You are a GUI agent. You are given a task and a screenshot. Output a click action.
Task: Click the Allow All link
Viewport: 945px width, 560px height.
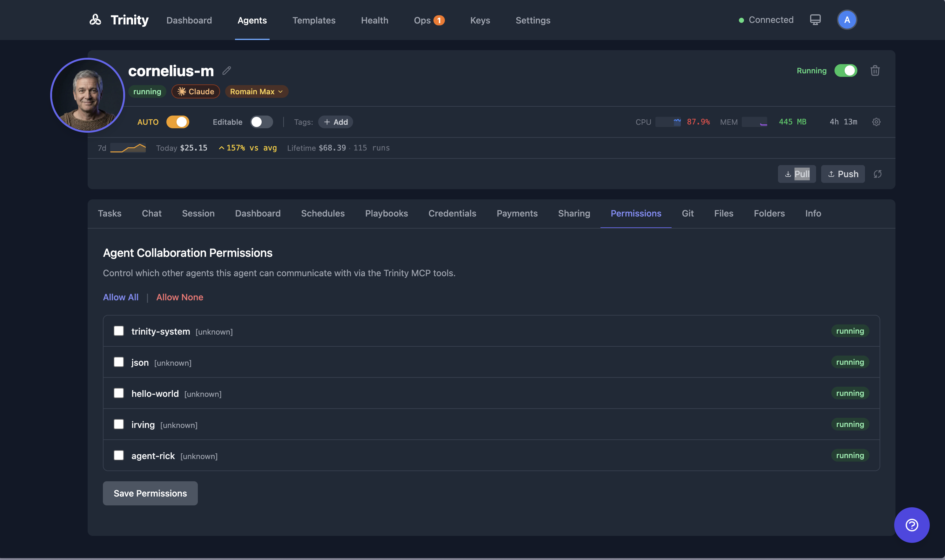coord(121,297)
